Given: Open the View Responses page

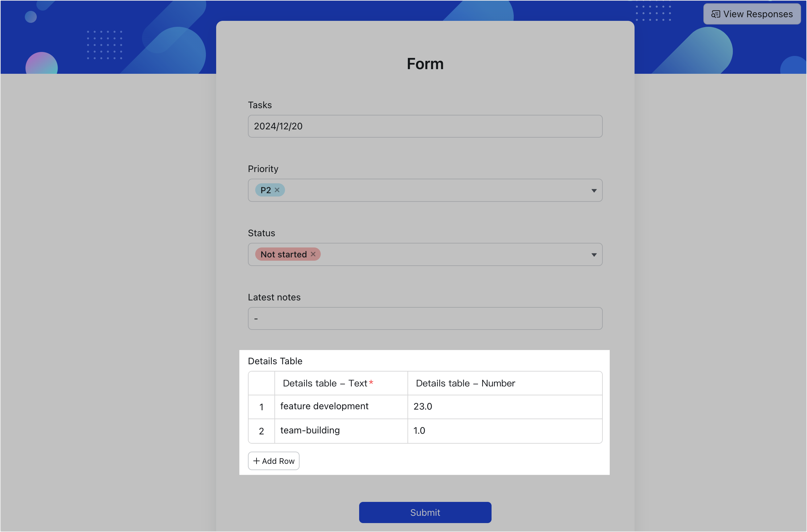Looking at the screenshot, I should (x=752, y=14).
